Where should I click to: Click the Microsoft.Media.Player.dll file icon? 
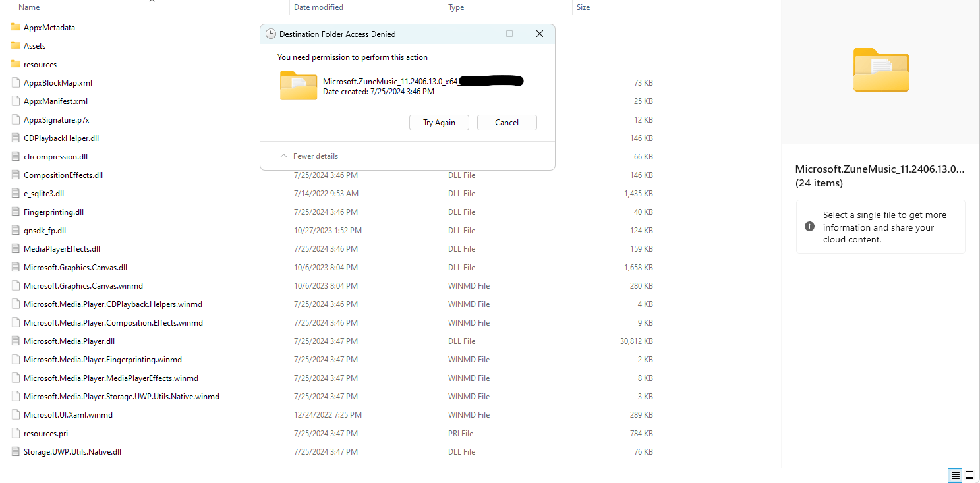[x=16, y=341]
